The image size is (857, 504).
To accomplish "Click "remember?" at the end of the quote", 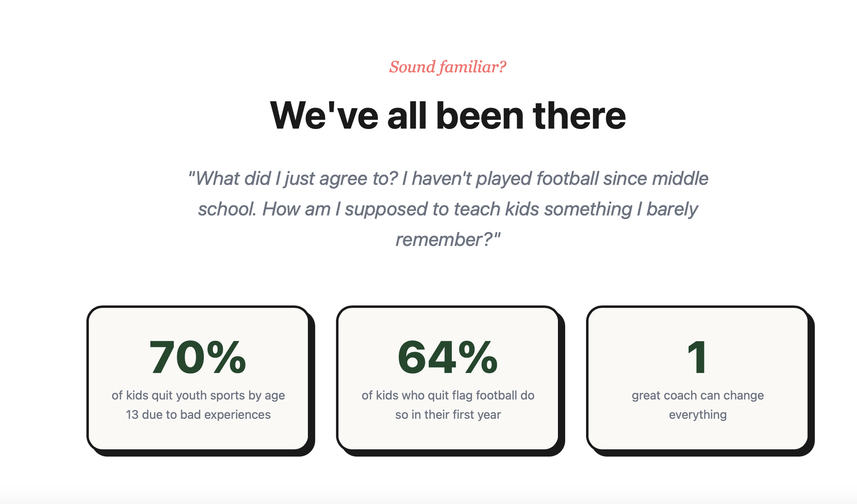I will [x=447, y=240].
